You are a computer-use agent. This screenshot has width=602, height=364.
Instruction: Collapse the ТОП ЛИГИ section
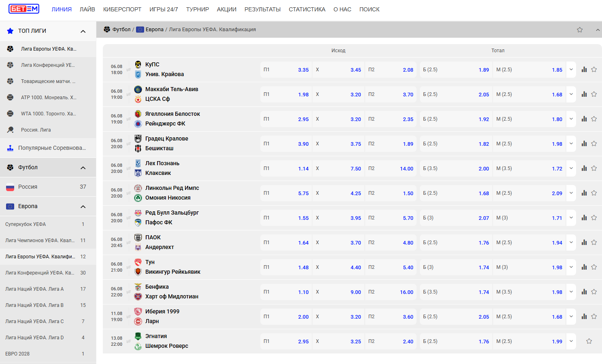[x=83, y=31]
